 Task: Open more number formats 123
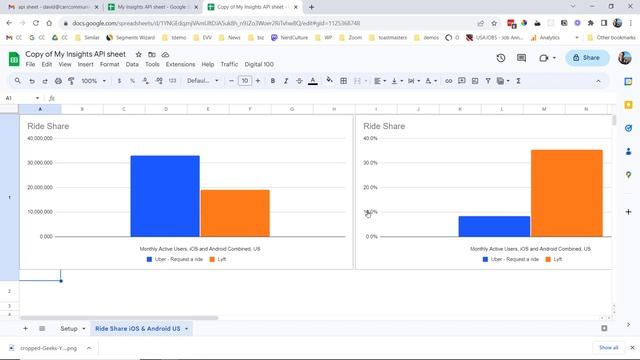click(x=172, y=81)
